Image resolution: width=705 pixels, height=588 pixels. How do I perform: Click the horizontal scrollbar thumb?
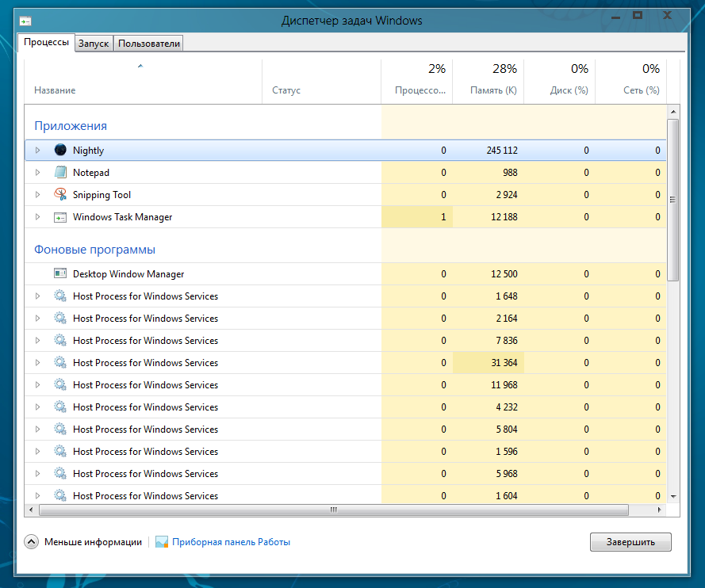pyautogui.click(x=334, y=510)
